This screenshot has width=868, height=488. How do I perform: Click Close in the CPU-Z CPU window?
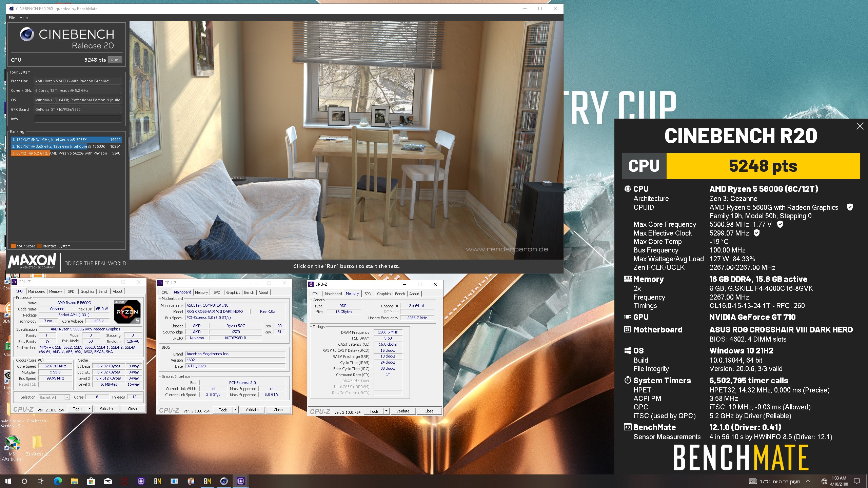point(132,409)
